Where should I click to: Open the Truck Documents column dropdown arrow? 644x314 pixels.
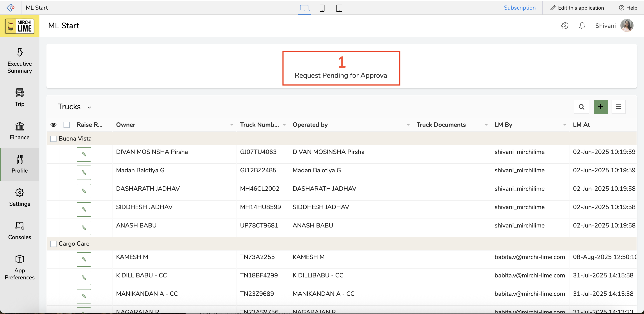pyautogui.click(x=486, y=125)
